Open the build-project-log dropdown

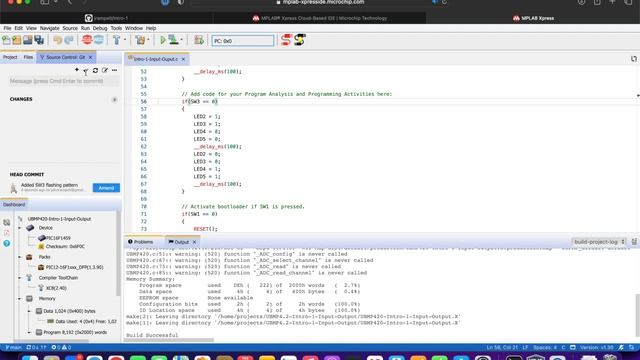tap(599, 242)
